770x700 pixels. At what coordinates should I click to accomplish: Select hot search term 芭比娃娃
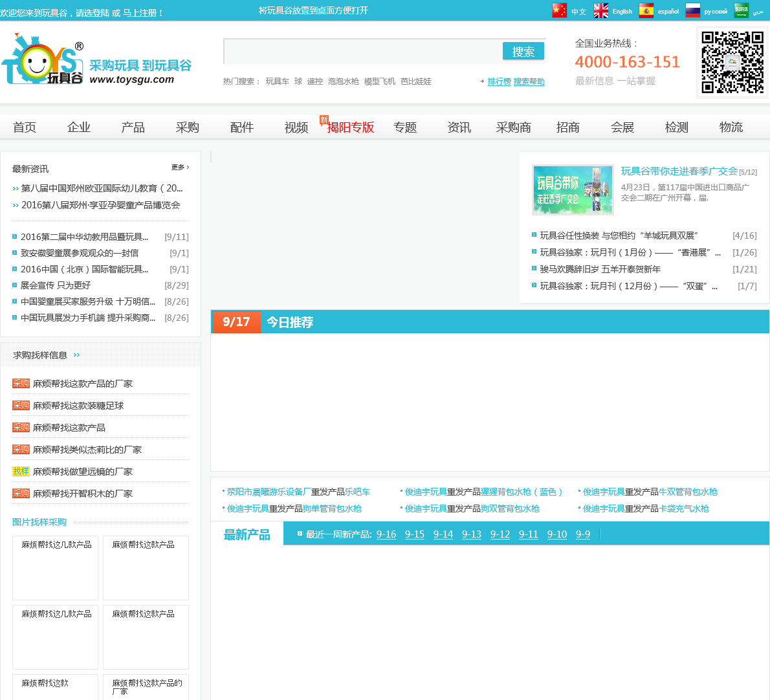pyautogui.click(x=415, y=82)
